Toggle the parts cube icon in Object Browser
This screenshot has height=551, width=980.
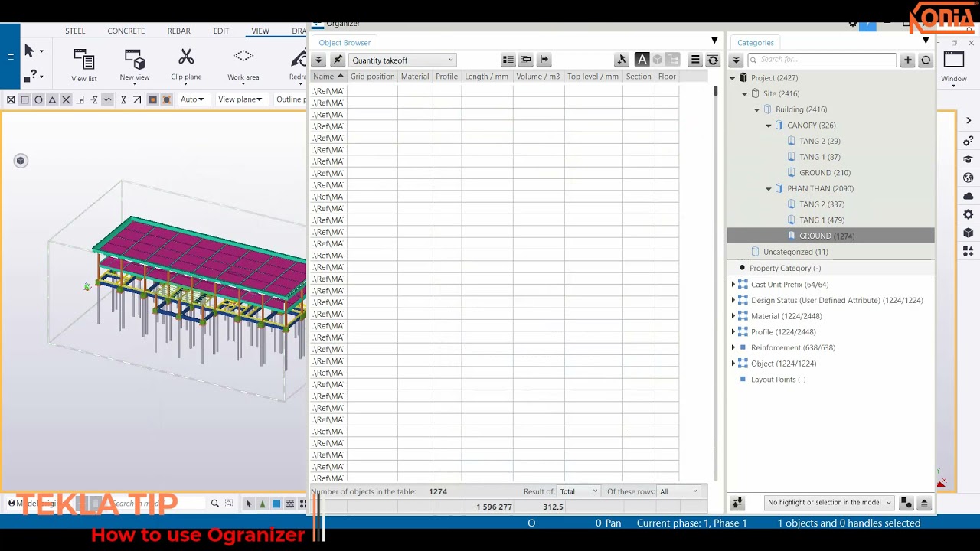tap(658, 60)
